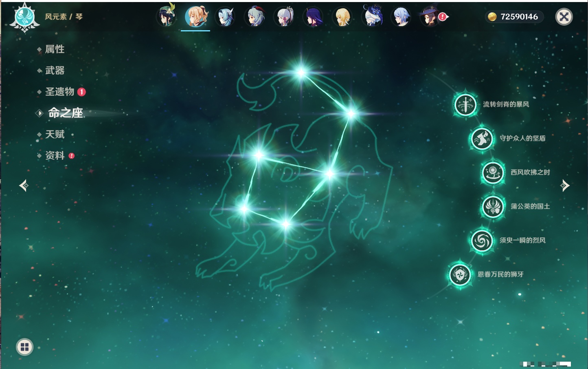Open the 天赋 talents menu
This screenshot has height=369, width=588.
55,134
